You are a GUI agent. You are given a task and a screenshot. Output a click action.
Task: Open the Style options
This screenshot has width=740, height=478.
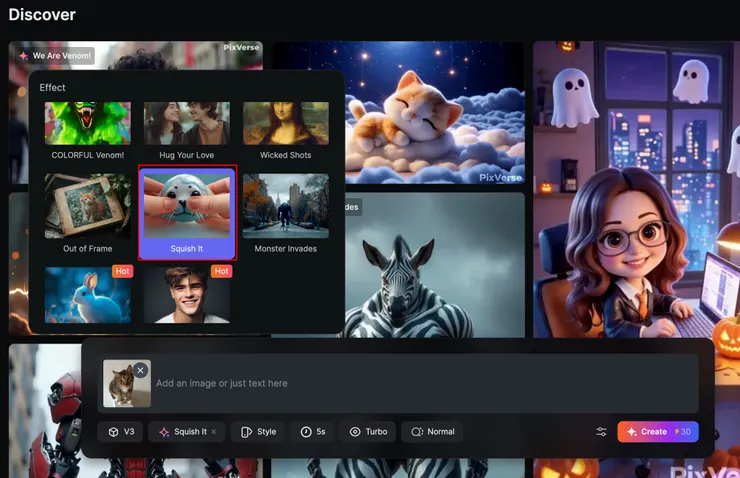coord(258,432)
